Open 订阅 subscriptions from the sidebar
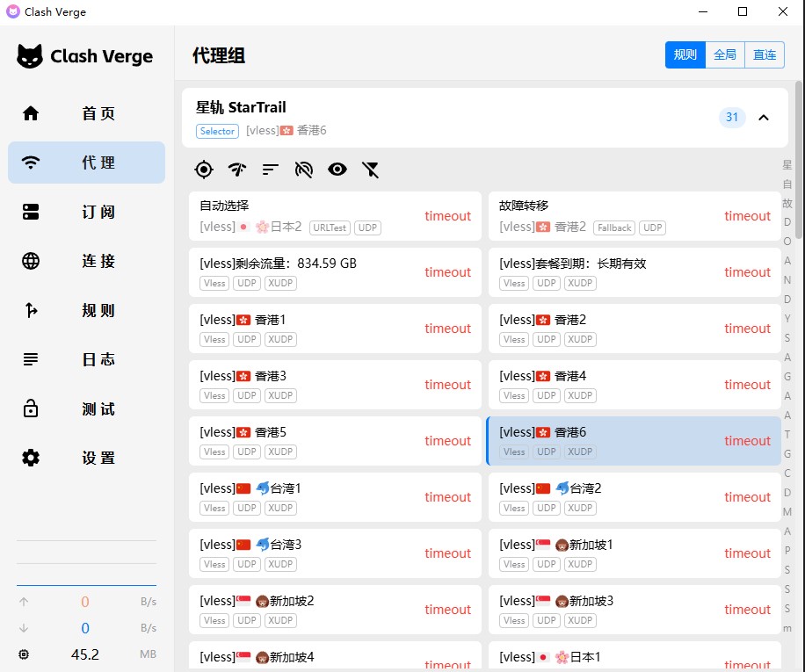 [x=86, y=212]
